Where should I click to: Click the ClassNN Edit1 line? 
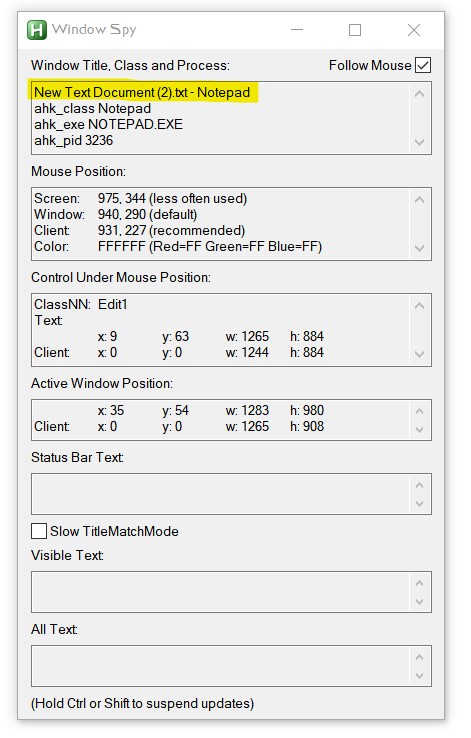point(80,305)
